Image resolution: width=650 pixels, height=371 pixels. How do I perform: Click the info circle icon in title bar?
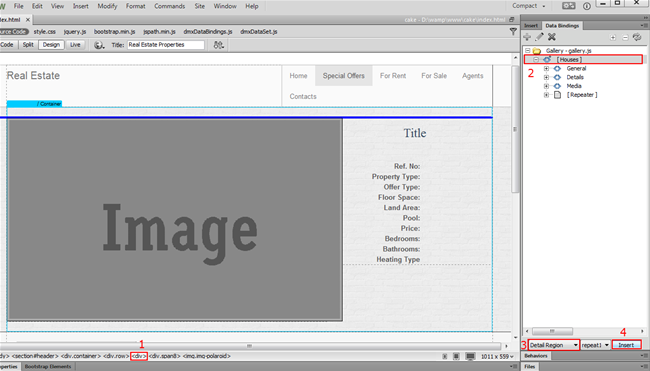point(587,6)
